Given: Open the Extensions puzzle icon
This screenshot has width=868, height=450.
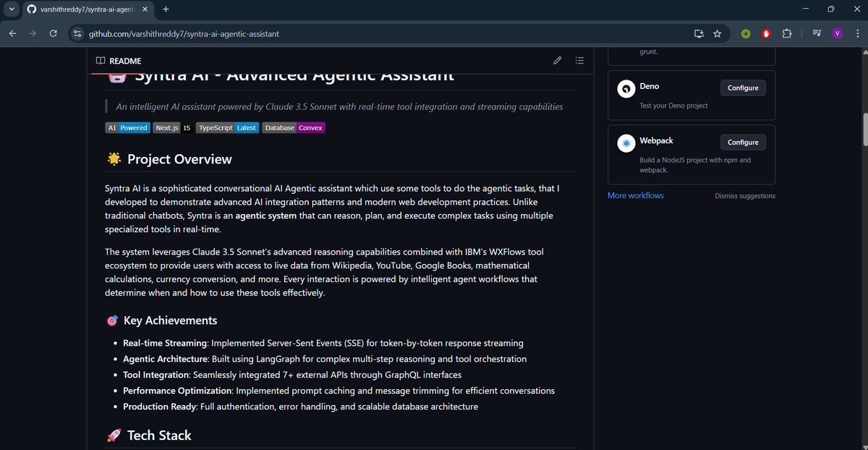Looking at the screenshot, I should (x=787, y=33).
